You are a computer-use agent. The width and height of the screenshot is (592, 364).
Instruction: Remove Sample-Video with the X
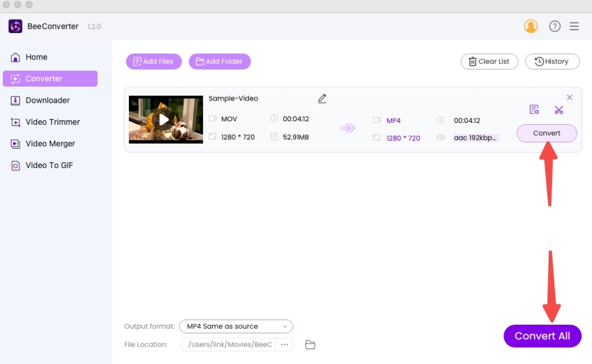[569, 97]
